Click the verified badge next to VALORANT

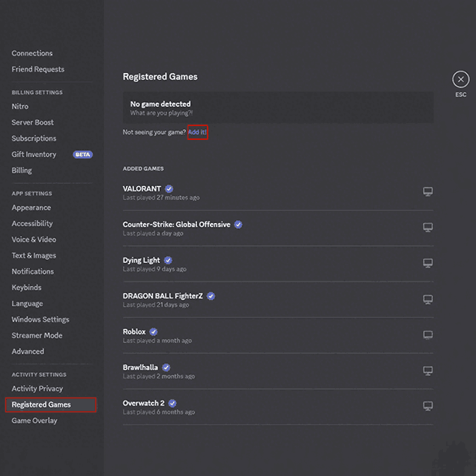point(169,189)
